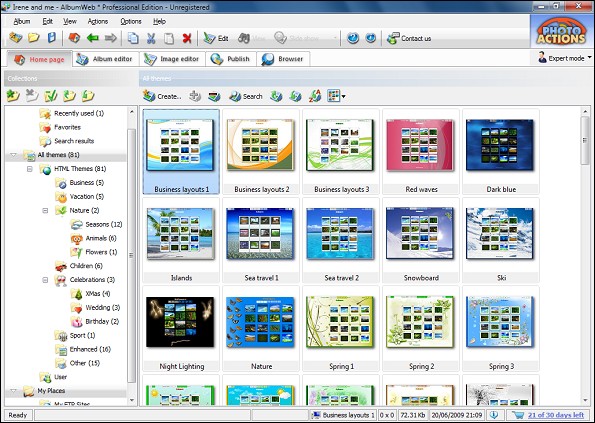Open the Help menu
Screen dimensions: 595x423
(159, 21)
